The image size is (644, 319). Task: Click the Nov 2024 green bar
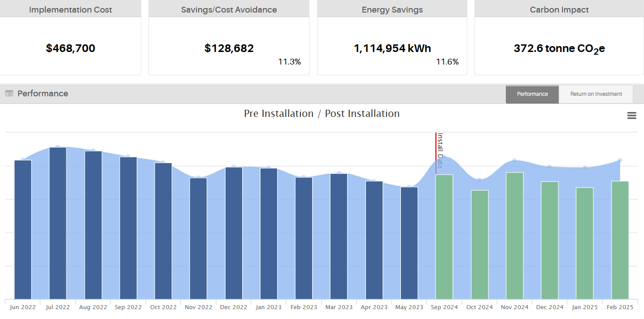pos(514,236)
